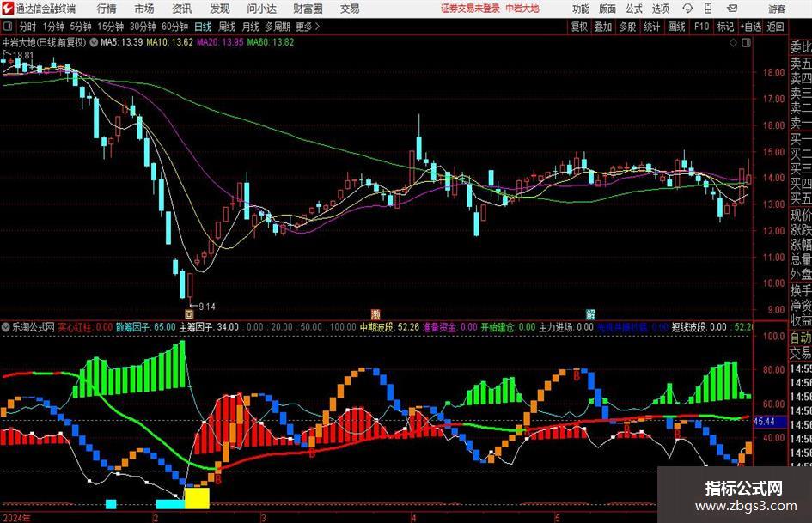Click the 叠加 overlay button

(x=603, y=27)
